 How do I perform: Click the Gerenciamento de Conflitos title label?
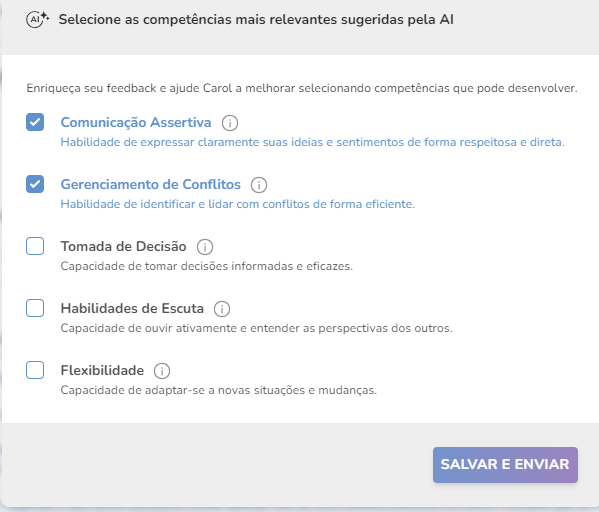151,184
